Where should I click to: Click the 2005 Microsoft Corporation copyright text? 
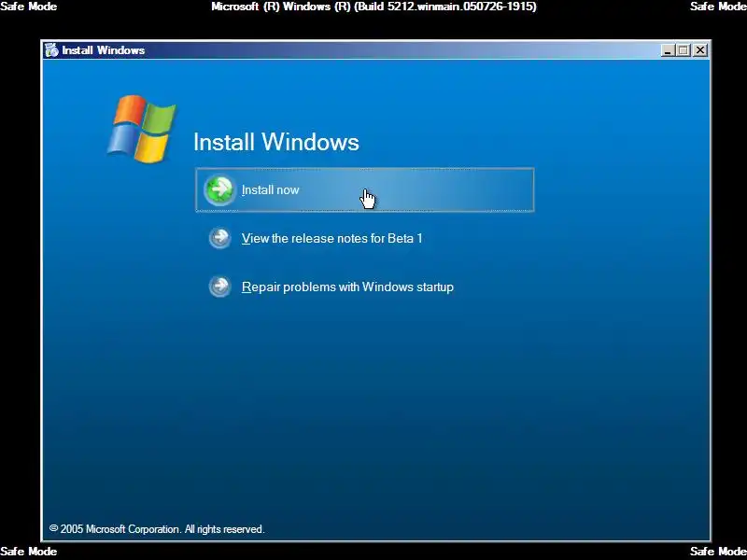(157, 529)
